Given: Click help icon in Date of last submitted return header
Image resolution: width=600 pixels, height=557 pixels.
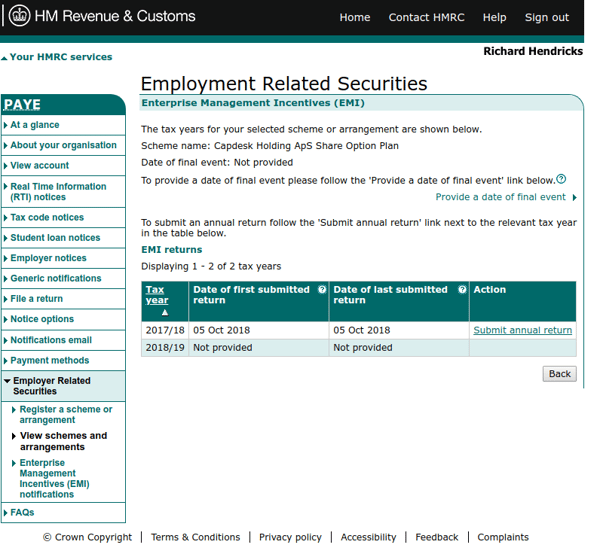Looking at the screenshot, I should (462, 290).
